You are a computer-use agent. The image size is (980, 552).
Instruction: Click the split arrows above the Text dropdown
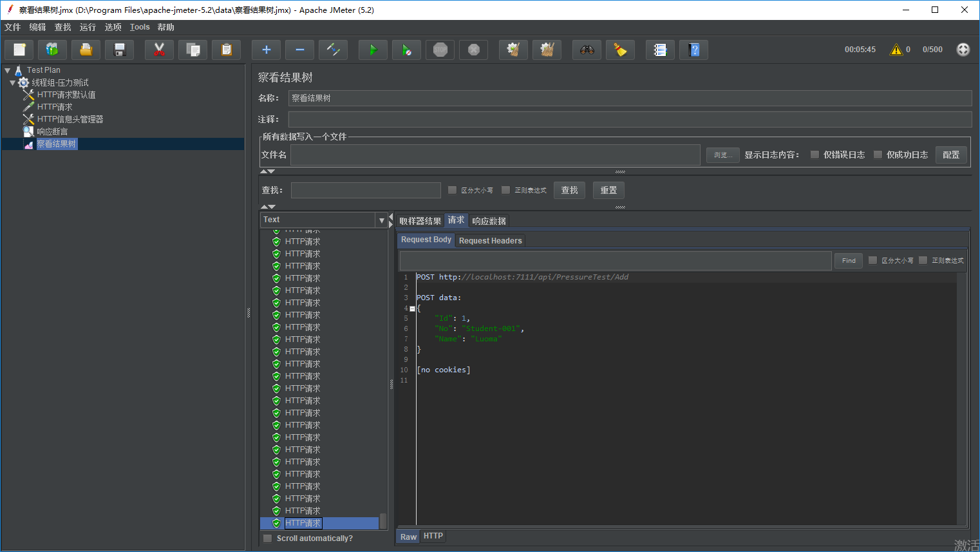[x=268, y=207]
